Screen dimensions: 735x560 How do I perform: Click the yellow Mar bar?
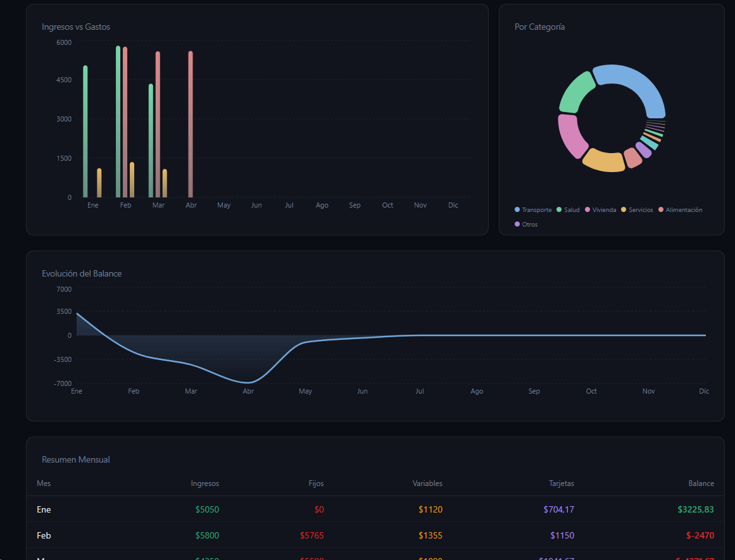point(165,184)
